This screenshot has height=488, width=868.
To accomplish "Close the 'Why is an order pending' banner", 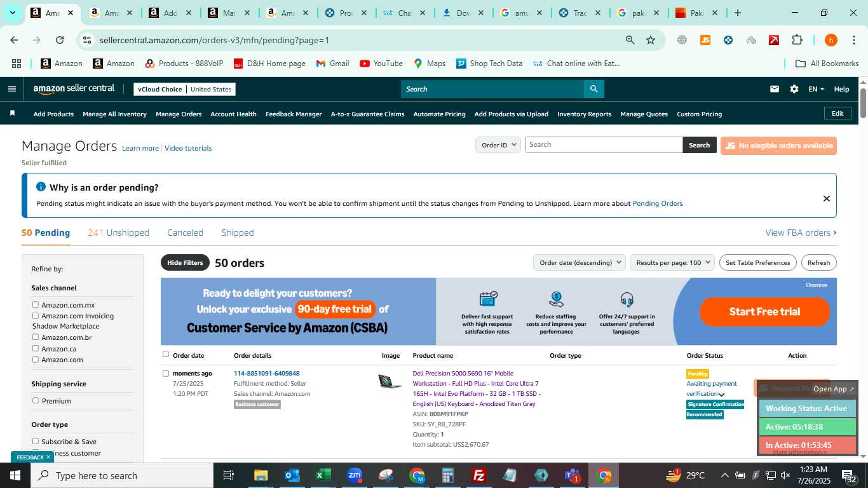I will (826, 198).
